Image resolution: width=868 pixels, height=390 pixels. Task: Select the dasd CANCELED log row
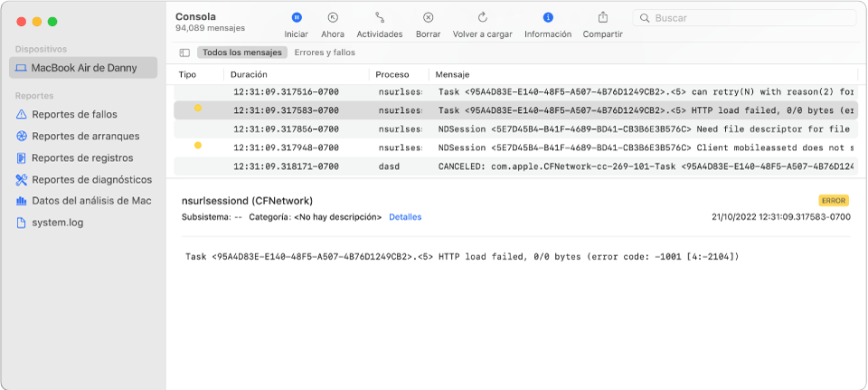click(x=516, y=166)
